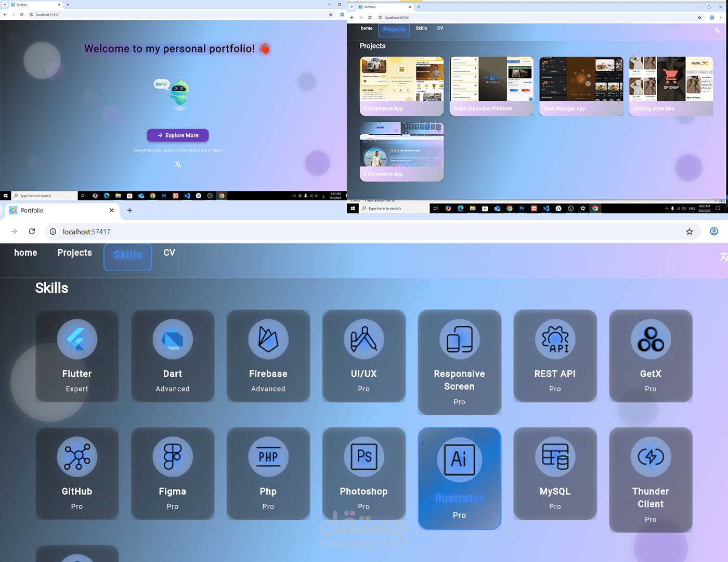Click the Illustrator Ai skill icon
This screenshot has height=562, width=728.
(x=459, y=459)
